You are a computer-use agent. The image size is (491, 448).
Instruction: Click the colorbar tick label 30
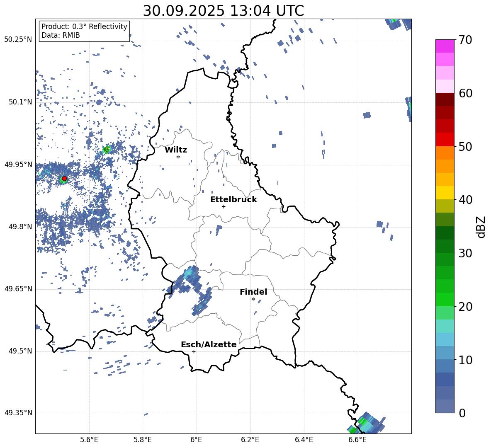[465, 253]
